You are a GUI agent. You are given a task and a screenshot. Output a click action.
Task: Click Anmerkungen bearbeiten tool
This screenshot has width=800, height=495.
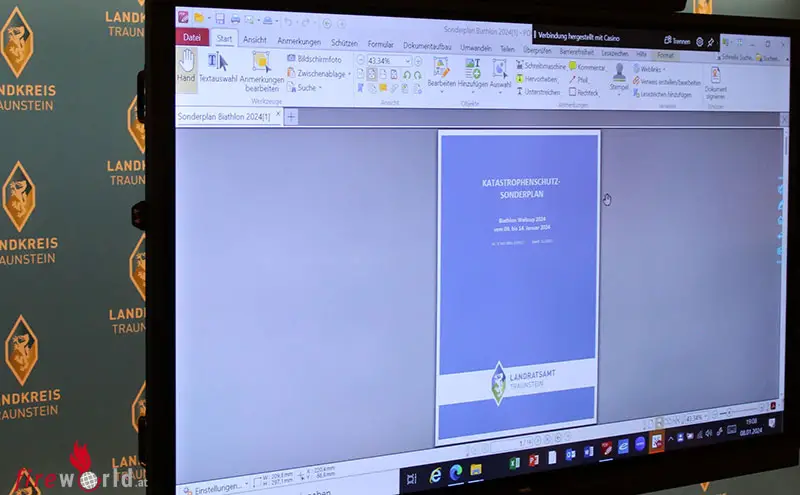tap(261, 70)
